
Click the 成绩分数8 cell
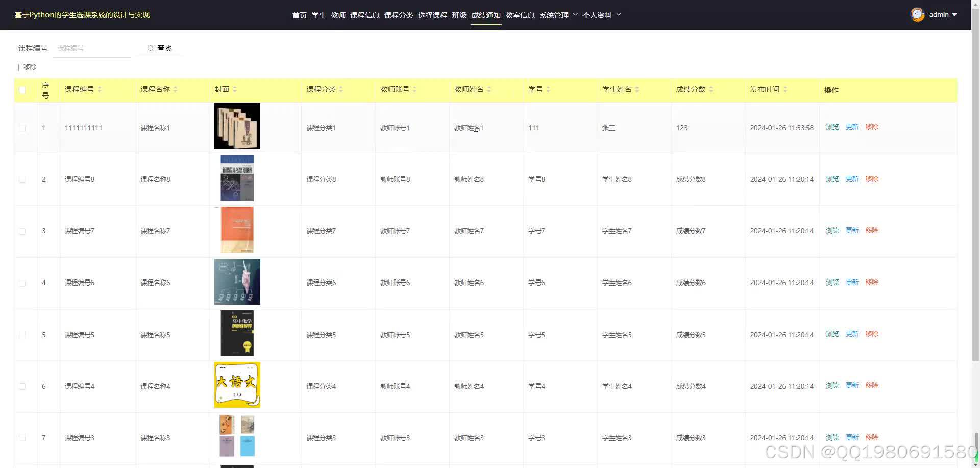691,179
